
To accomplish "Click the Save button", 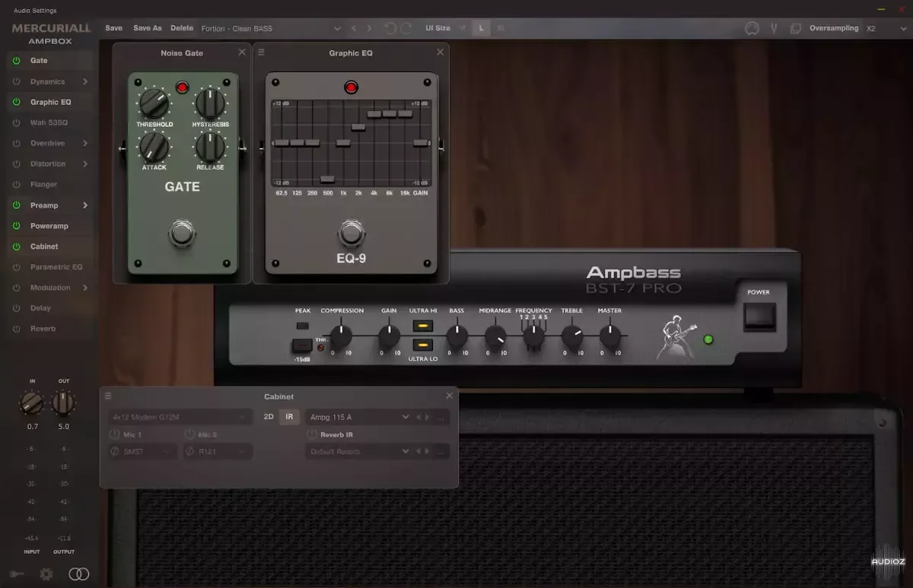I will click(113, 28).
